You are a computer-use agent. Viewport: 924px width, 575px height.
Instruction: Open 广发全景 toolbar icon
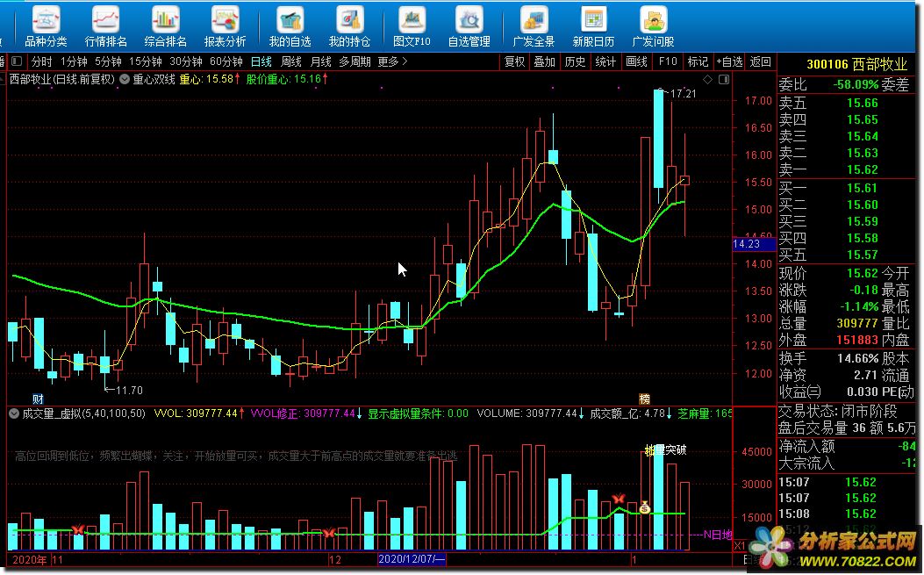[534, 26]
